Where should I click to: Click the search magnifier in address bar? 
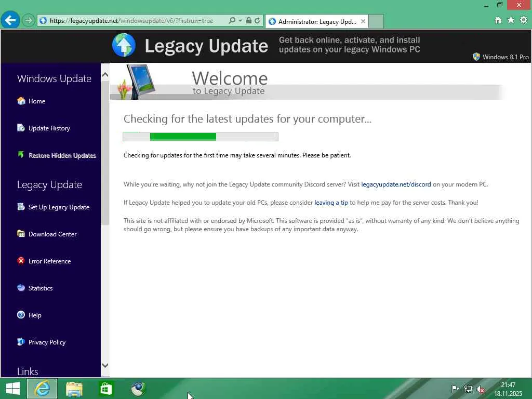tap(232, 20)
